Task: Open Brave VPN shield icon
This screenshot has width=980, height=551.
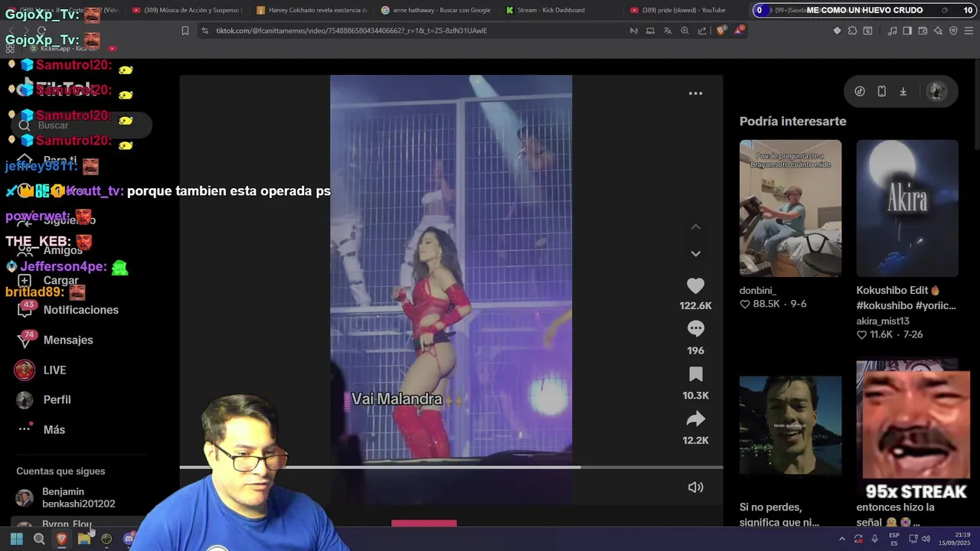Action: point(953,31)
